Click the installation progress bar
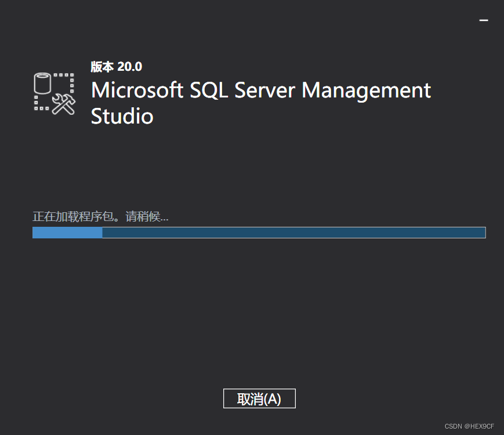Image resolution: width=504 pixels, height=435 pixels. (x=259, y=233)
